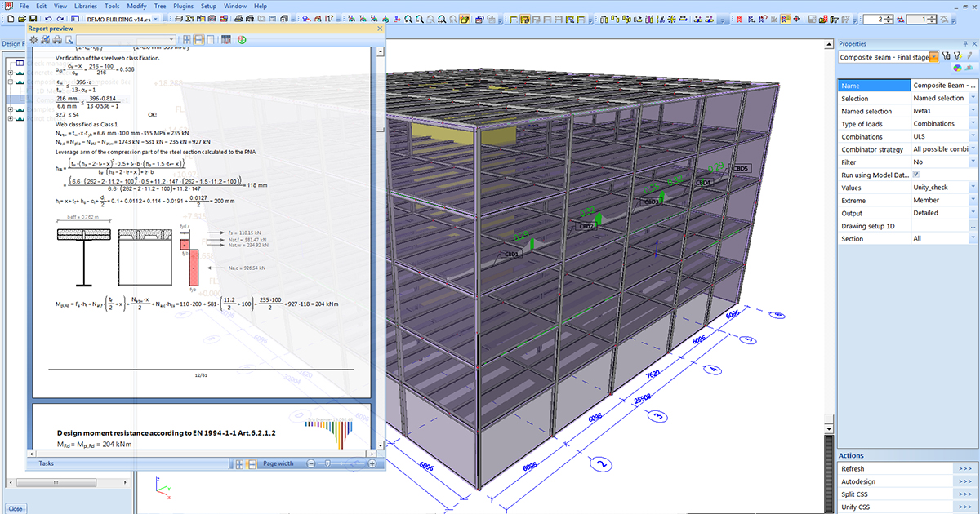Click the Undo arrow icon

point(49,18)
